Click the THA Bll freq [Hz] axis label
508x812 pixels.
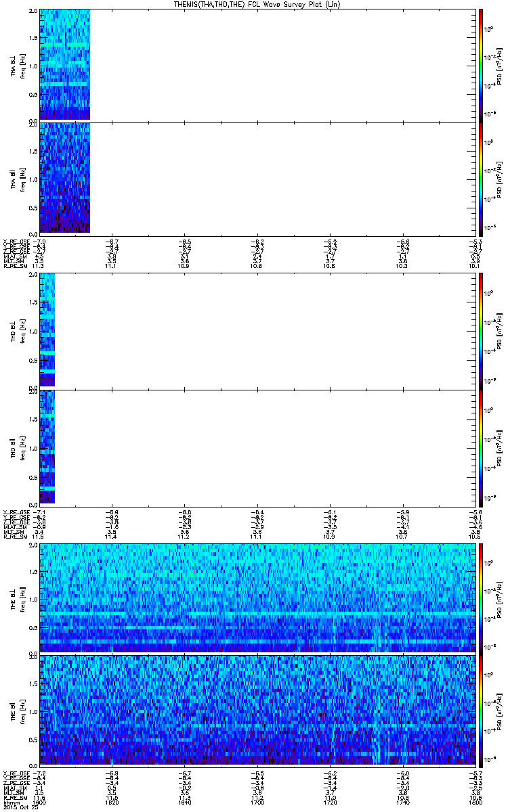tap(23, 179)
